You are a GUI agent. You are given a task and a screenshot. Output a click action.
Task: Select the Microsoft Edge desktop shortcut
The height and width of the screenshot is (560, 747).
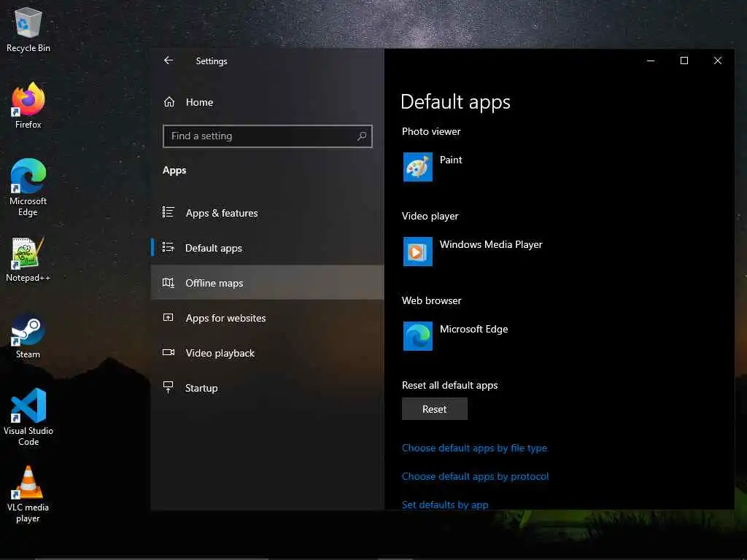[28, 187]
